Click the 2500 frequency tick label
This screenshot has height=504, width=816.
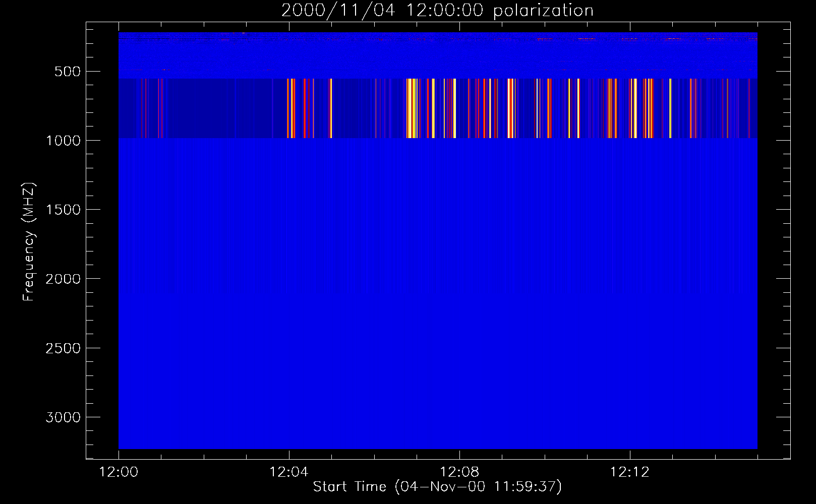[63, 348]
